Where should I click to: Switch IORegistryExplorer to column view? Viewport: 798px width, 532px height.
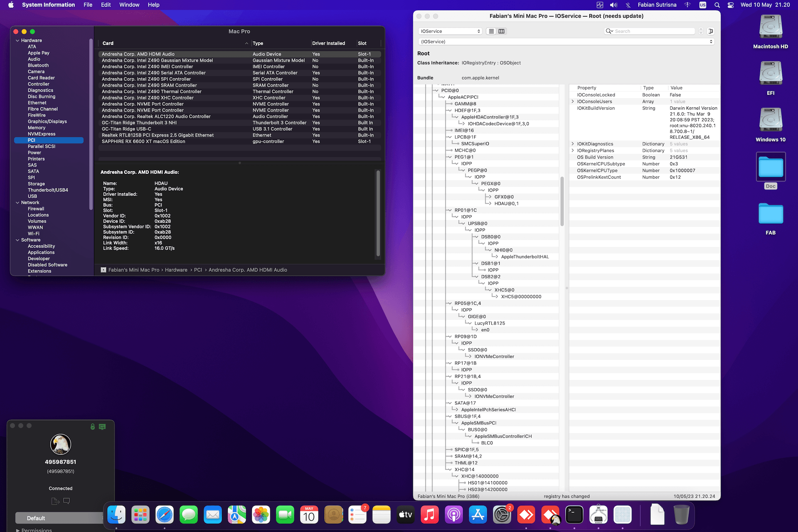[x=502, y=31]
